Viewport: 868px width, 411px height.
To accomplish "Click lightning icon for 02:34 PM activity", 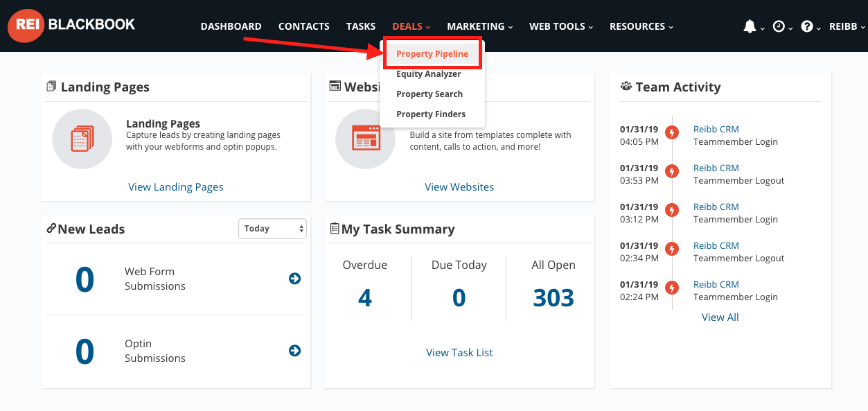I will [671, 249].
